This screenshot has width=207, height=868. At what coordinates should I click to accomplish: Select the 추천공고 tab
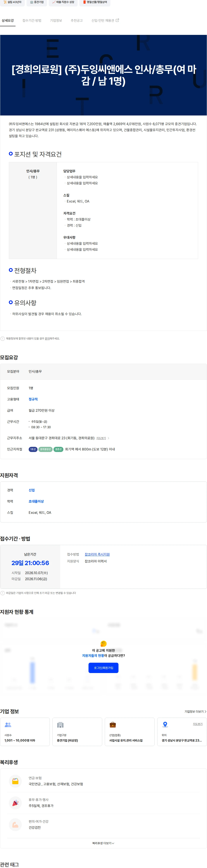pos(77,20)
